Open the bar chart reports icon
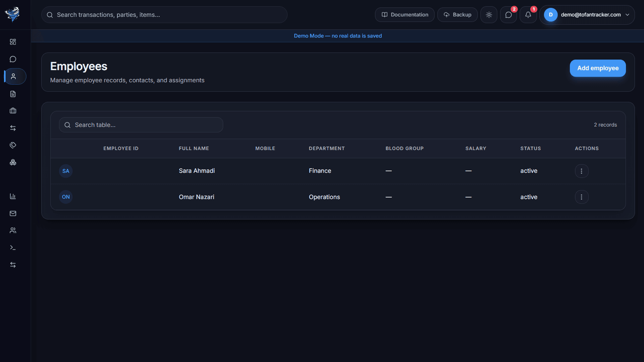The width and height of the screenshot is (644, 362). tap(13, 196)
